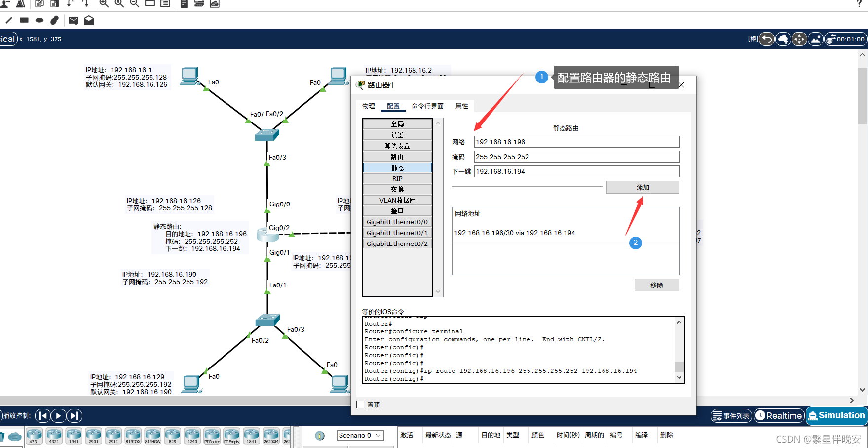Click the 1941 router device icon
Viewport: 868px width, 448px height.
click(x=74, y=436)
